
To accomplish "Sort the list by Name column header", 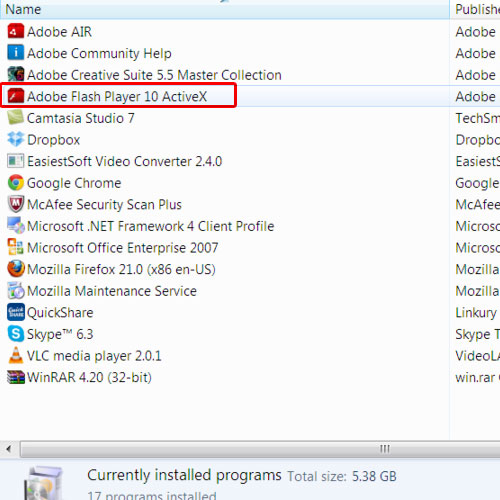I will pyautogui.click(x=225, y=9).
